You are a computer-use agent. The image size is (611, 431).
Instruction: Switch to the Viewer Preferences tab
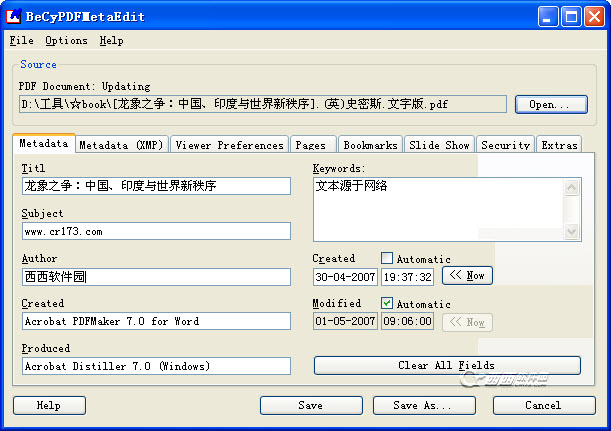(x=229, y=145)
